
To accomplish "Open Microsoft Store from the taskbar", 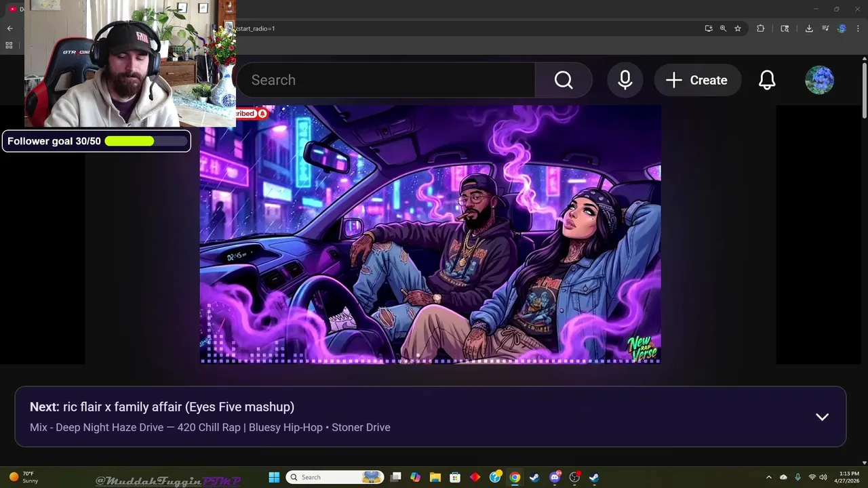I will click(455, 477).
